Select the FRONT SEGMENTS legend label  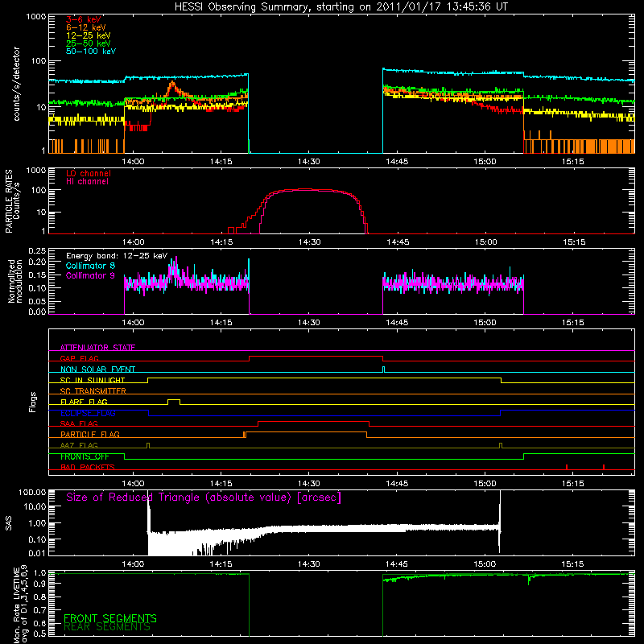tap(110, 618)
